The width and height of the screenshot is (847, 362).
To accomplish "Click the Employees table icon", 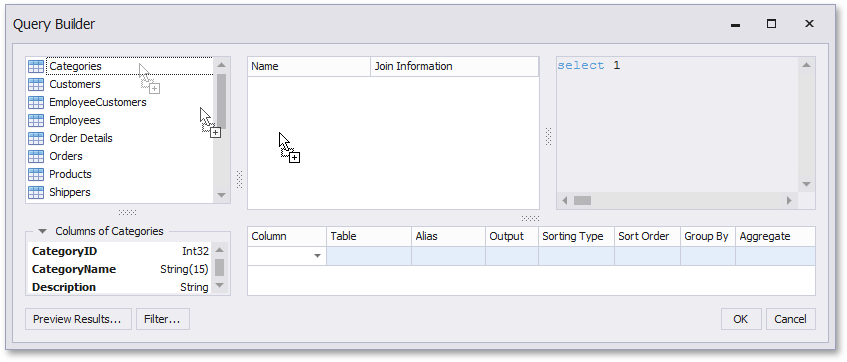I will click(x=36, y=120).
